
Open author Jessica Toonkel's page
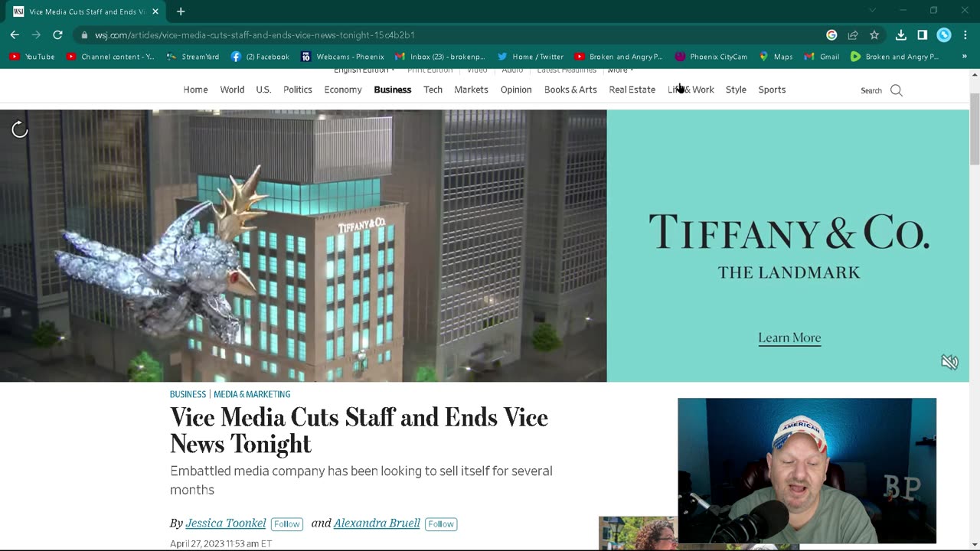(226, 523)
